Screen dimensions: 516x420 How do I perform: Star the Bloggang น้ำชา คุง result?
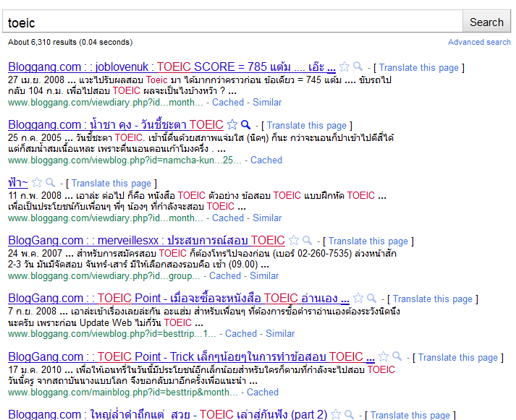(232, 124)
